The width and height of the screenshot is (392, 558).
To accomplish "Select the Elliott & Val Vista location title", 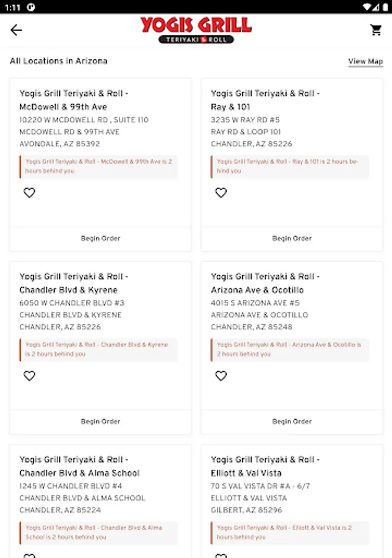I will tap(265, 466).
